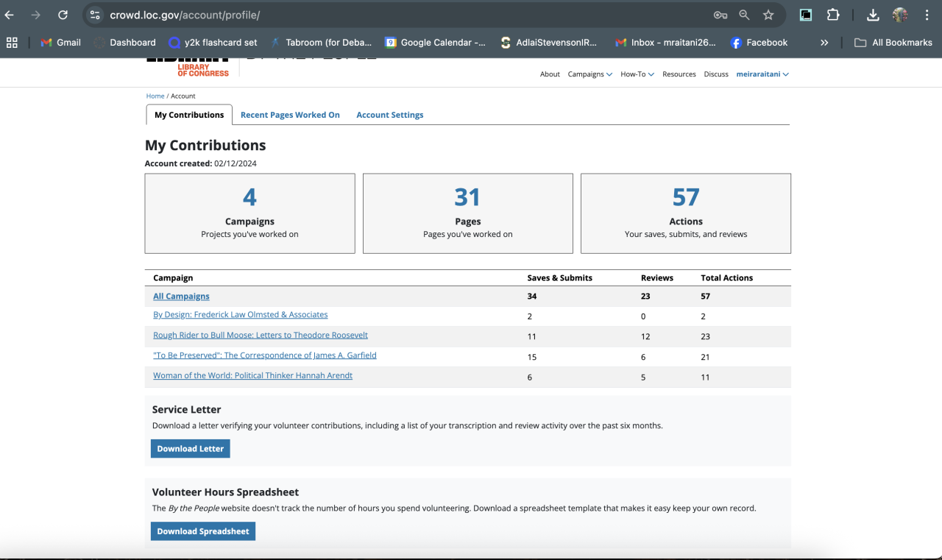Open the Rough Rider to Bull Moose campaign link

tap(260, 336)
